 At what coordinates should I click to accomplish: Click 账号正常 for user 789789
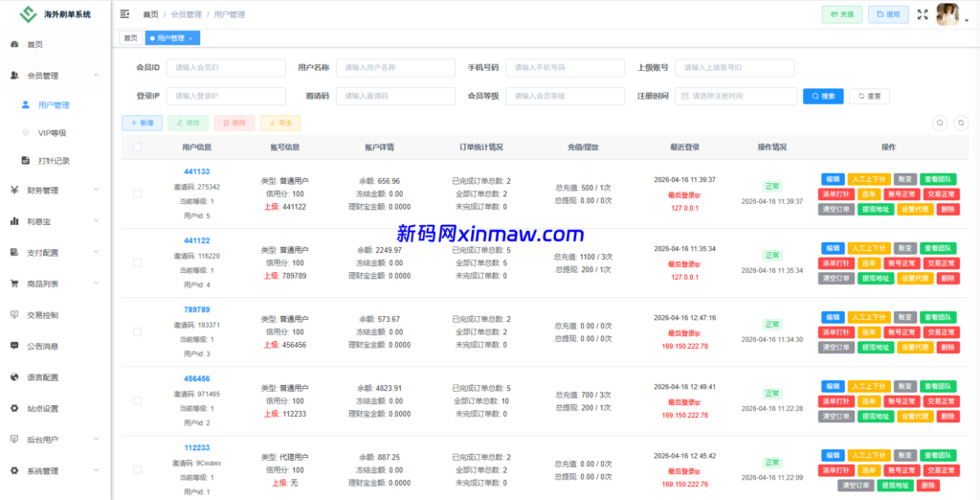(902, 332)
